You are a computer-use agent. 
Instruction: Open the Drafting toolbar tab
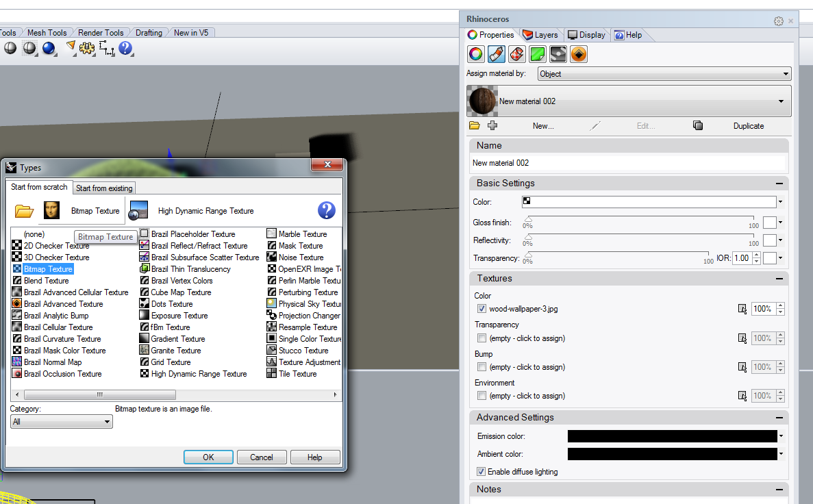tap(149, 33)
